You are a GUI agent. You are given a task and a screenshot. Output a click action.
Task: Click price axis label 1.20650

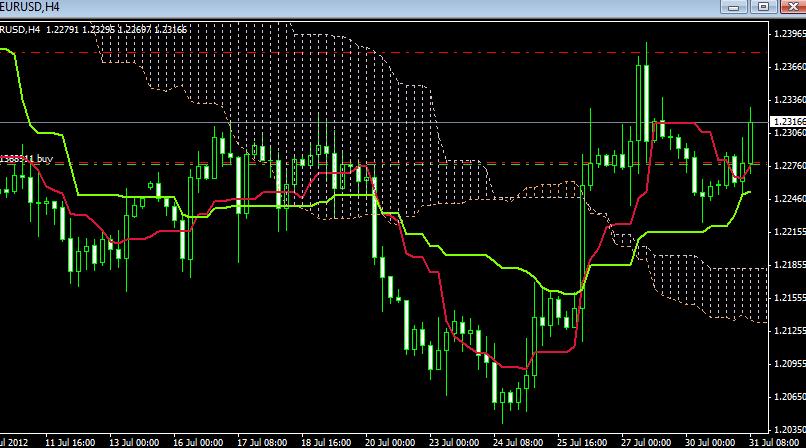coord(790,397)
